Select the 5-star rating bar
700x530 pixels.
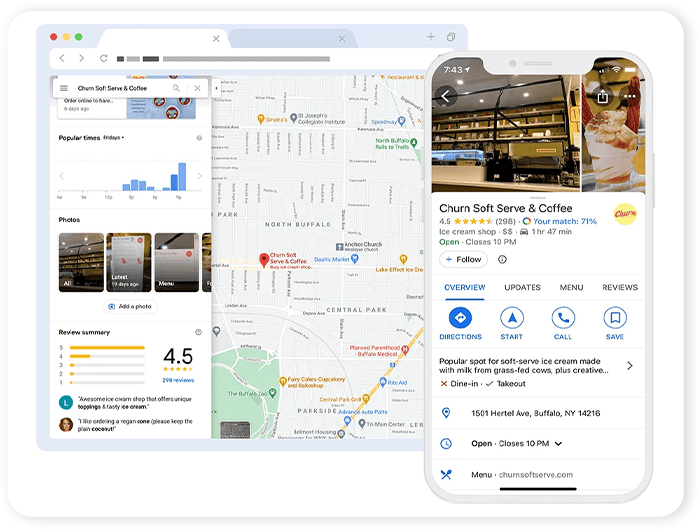(x=107, y=347)
